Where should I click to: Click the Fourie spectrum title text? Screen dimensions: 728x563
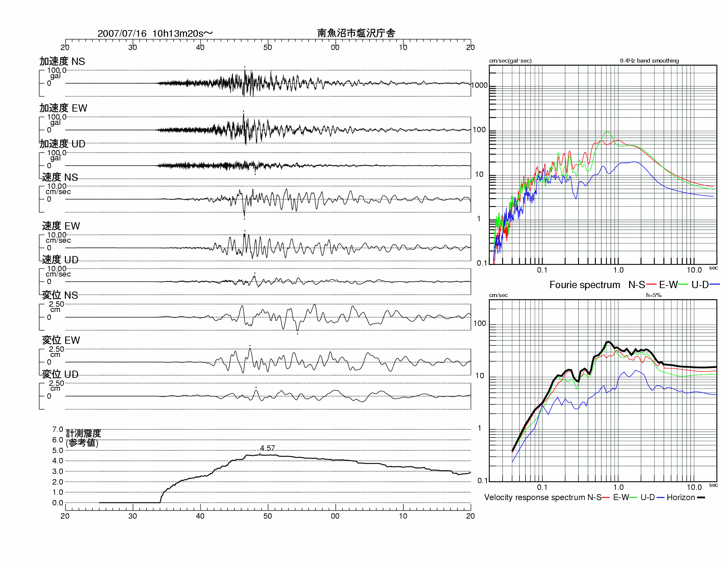(x=584, y=285)
